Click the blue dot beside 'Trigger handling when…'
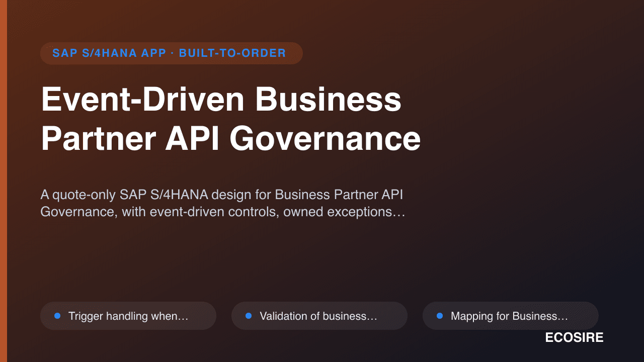 [57, 316]
